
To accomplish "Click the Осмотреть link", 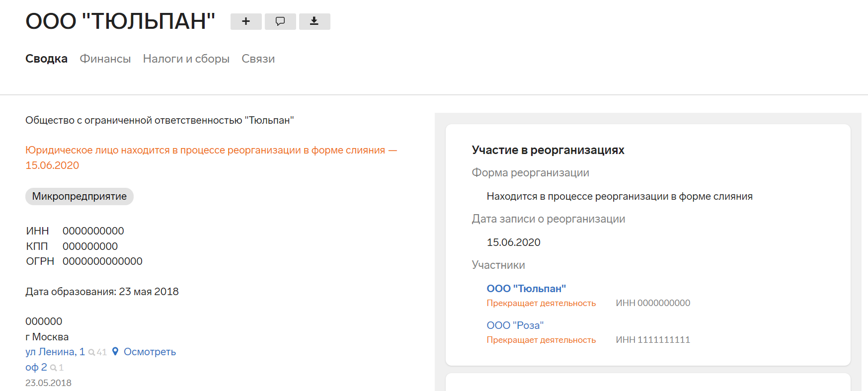I will point(150,352).
